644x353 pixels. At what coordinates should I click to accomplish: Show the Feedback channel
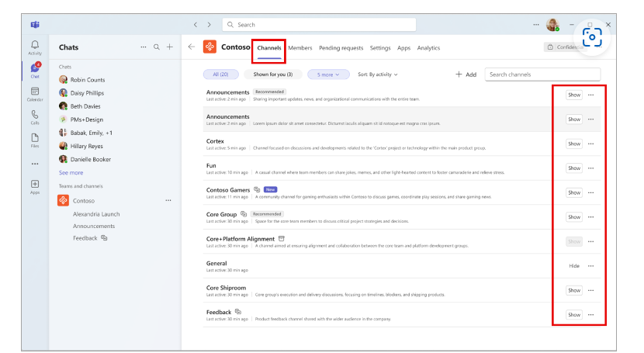pos(574,315)
